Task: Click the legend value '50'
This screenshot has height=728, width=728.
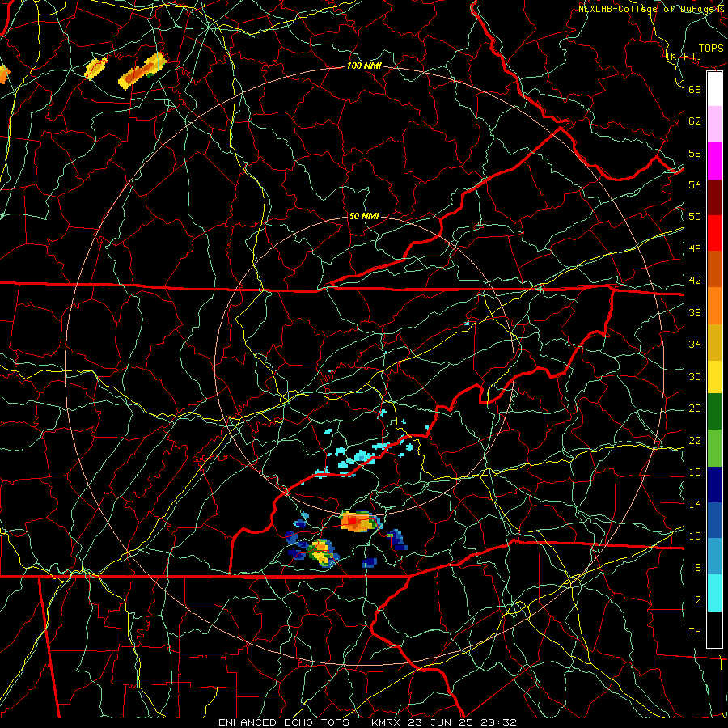Action: coord(695,216)
